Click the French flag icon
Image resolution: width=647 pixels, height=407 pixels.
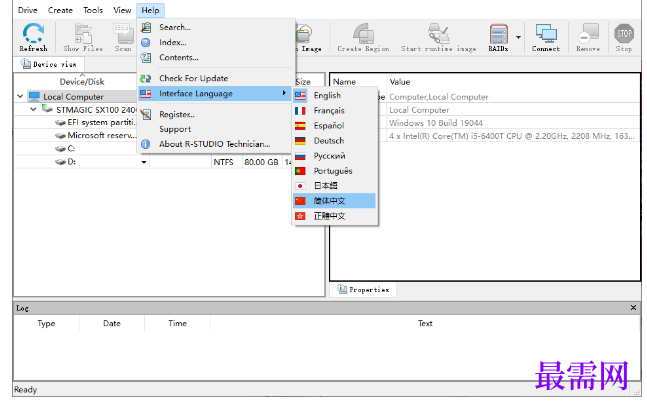(300, 111)
